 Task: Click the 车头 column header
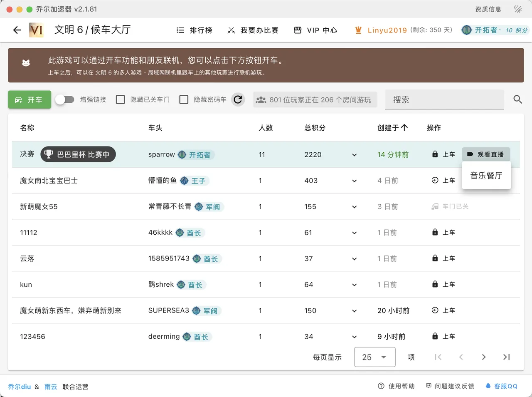[x=155, y=128]
